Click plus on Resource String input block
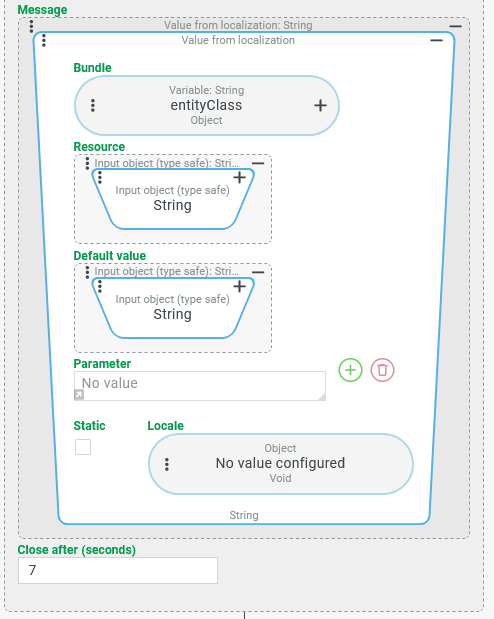This screenshot has height=619, width=494. click(239, 178)
